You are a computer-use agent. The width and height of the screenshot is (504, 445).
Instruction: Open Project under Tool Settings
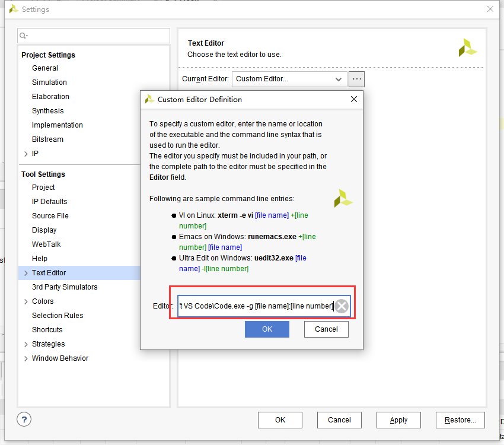pyautogui.click(x=43, y=187)
